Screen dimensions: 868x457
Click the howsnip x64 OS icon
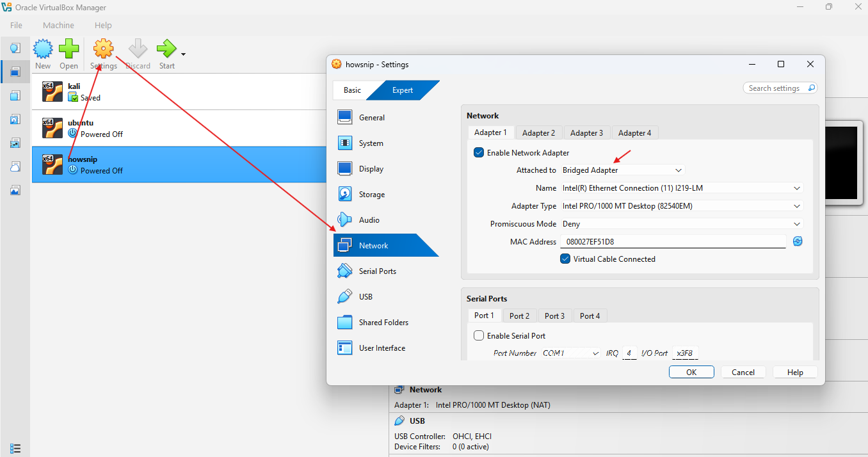click(52, 164)
